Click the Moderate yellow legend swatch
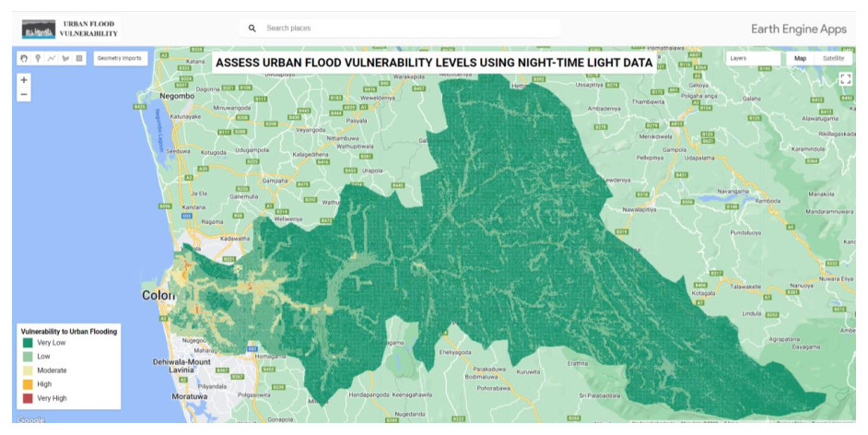The height and width of the screenshot is (435, 868). 28,370
